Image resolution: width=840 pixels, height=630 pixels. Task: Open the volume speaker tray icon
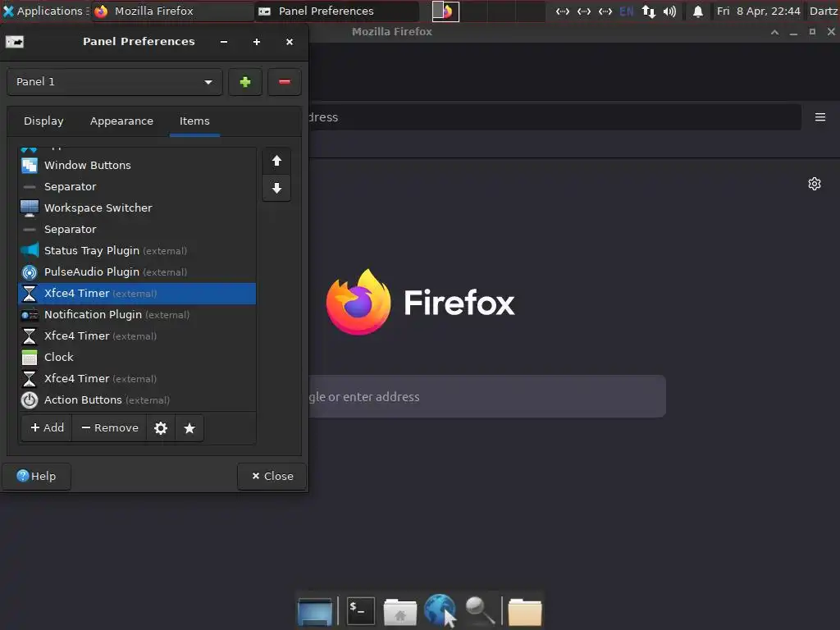669,11
